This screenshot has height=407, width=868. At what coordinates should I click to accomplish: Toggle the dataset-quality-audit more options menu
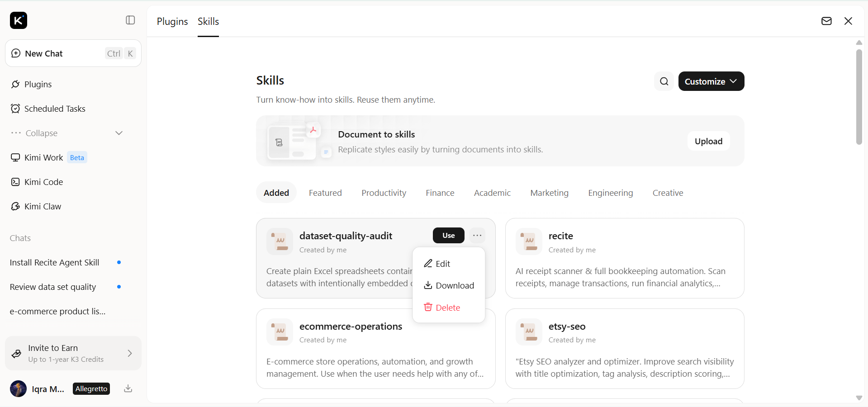(477, 235)
